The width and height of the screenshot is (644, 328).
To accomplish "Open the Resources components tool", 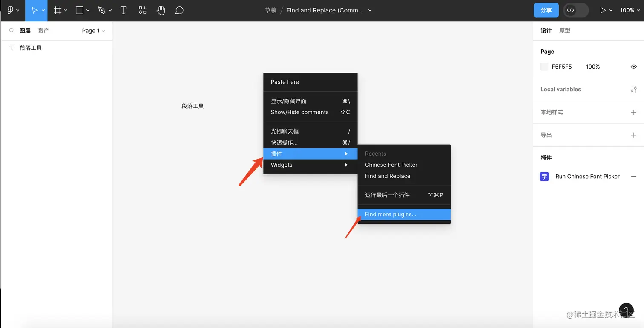I will tap(143, 10).
